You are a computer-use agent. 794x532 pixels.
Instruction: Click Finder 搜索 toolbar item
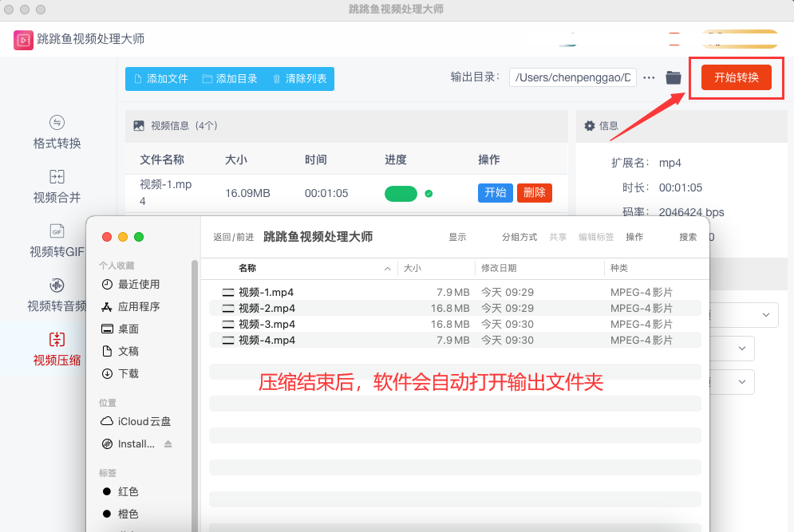click(x=688, y=237)
